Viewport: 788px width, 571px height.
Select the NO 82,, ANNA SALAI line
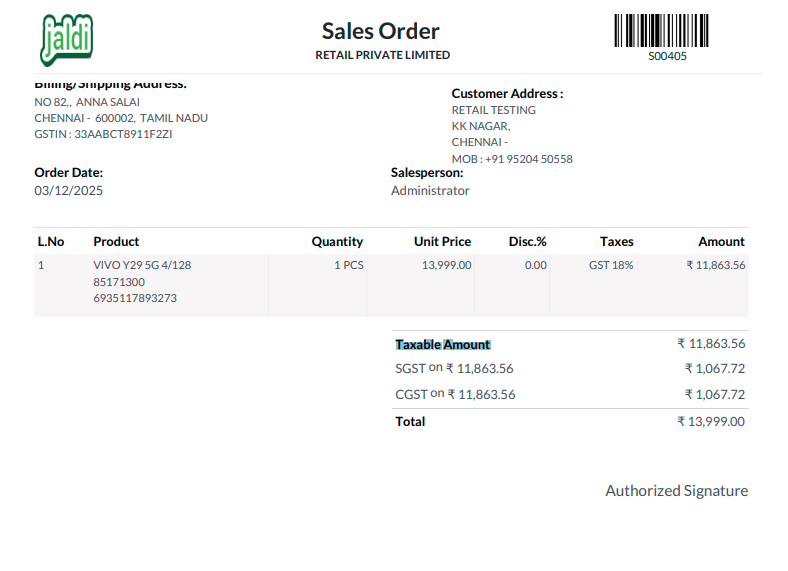coord(87,102)
